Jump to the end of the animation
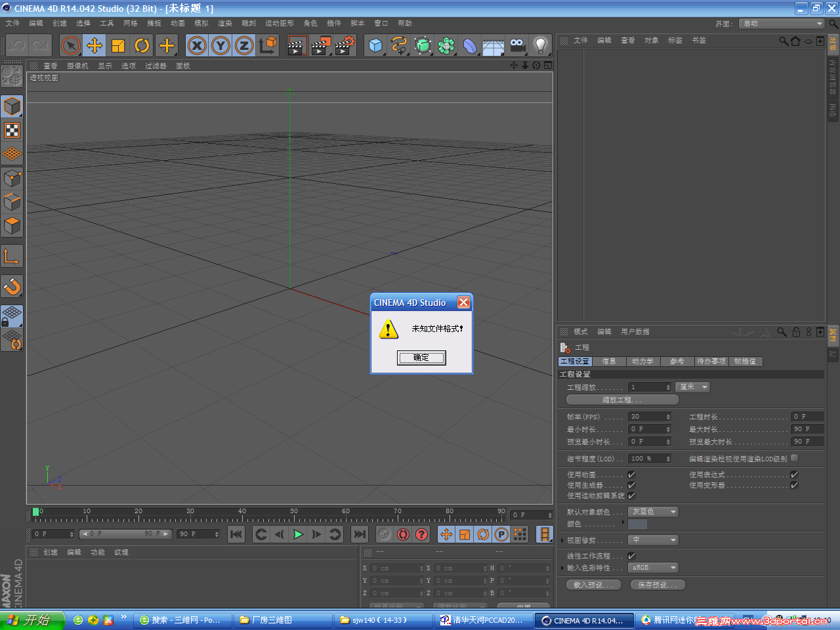Viewport: 840px width, 630px height. point(359,534)
